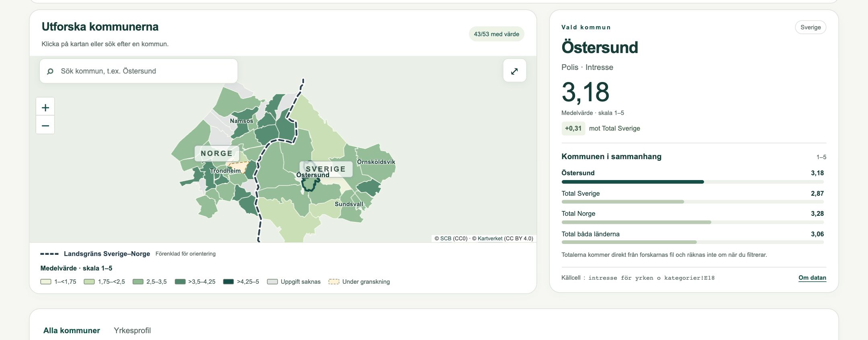Click the Örnsköldsvik label on the map

(376, 162)
